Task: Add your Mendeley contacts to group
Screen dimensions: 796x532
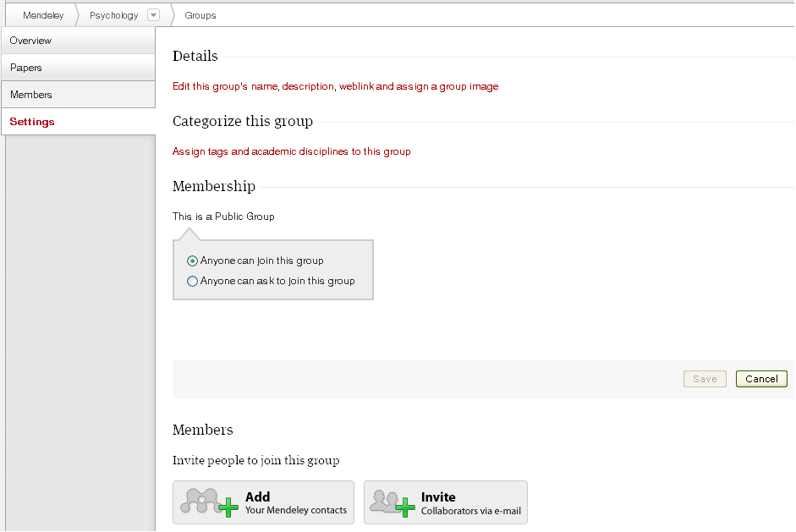Action: coord(296,502)
